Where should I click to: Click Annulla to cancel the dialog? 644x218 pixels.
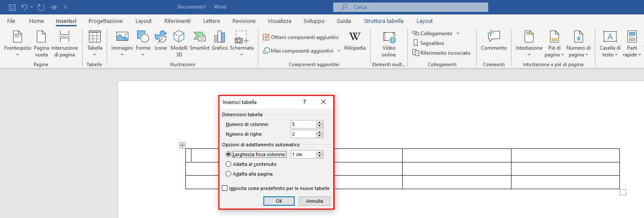click(315, 201)
